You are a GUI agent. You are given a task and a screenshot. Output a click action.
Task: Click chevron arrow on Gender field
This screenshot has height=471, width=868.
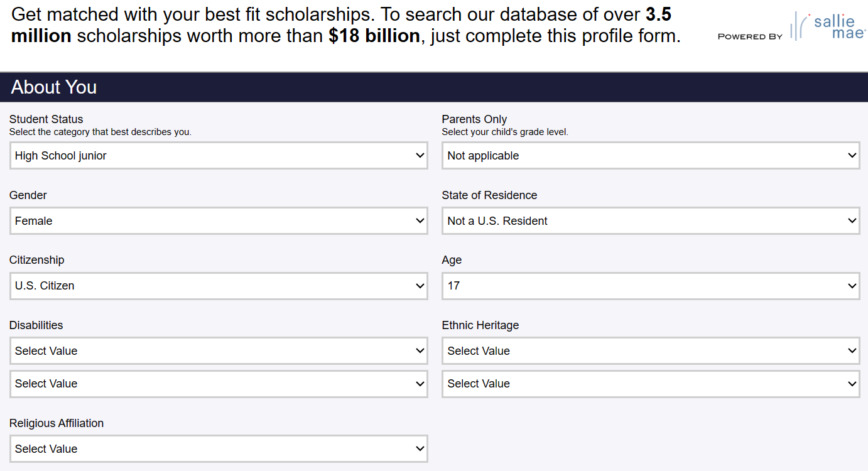pos(420,220)
